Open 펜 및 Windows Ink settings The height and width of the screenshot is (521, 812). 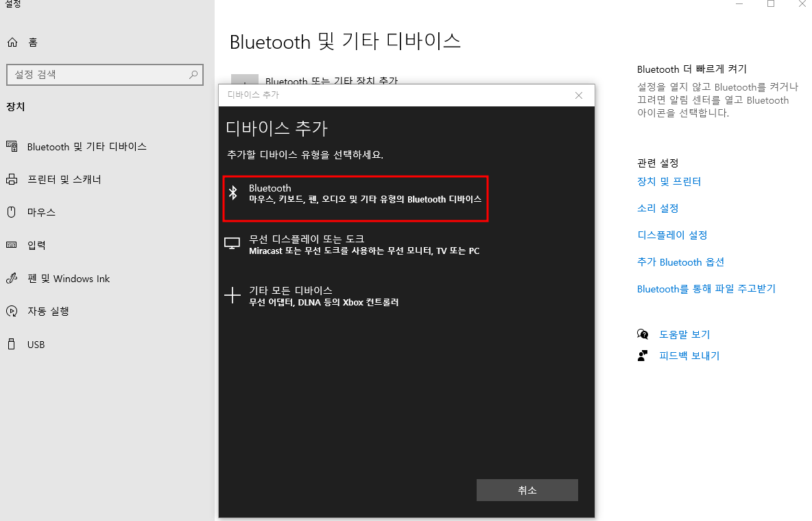(69, 279)
